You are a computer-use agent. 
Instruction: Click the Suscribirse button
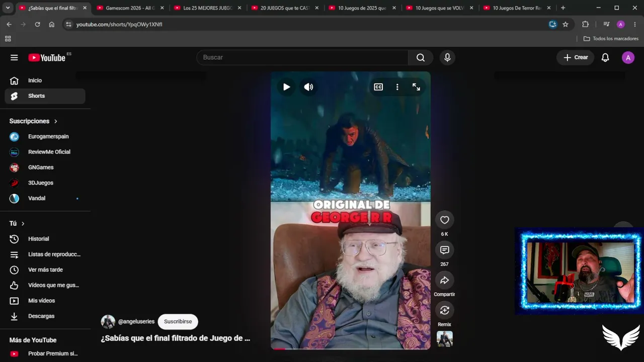[178, 322]
